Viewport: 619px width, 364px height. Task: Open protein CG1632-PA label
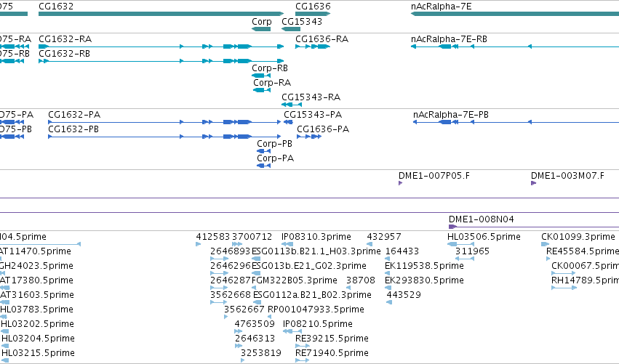coord(74,115)
